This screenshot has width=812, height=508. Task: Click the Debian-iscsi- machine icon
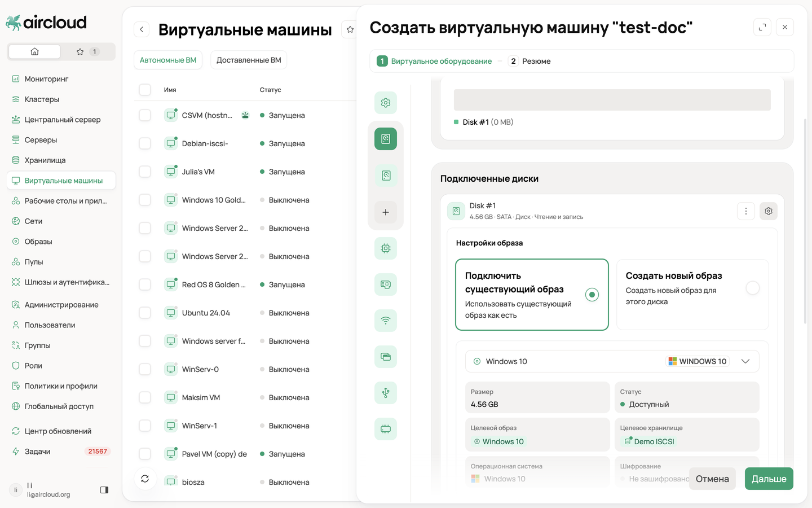point(170,143)
